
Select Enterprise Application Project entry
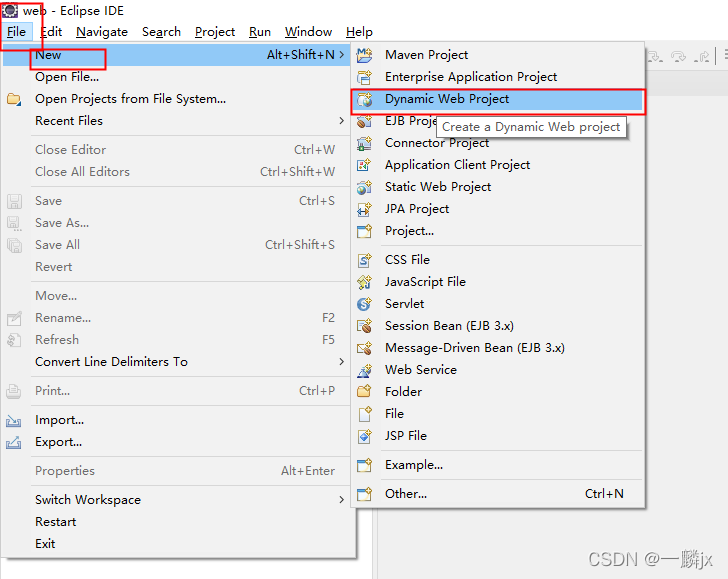click(498, 77)
